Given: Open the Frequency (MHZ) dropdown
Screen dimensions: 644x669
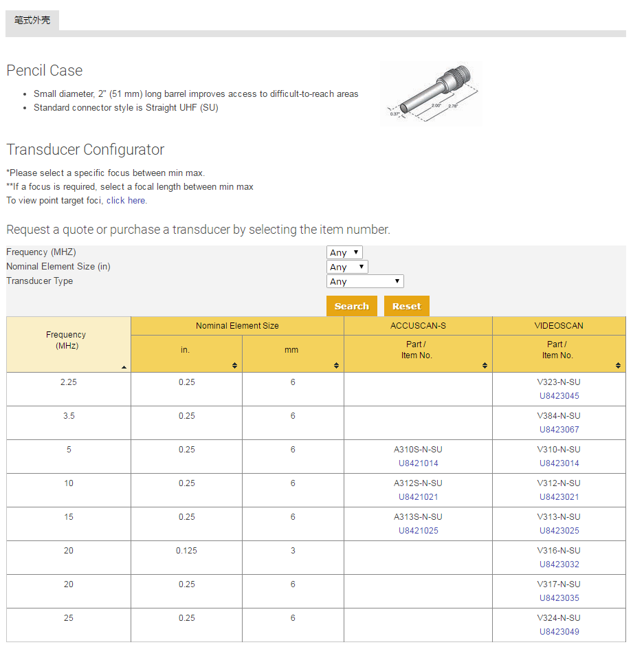Looking at the screenshot, I should pyautogui.click(x=344, y=252).
